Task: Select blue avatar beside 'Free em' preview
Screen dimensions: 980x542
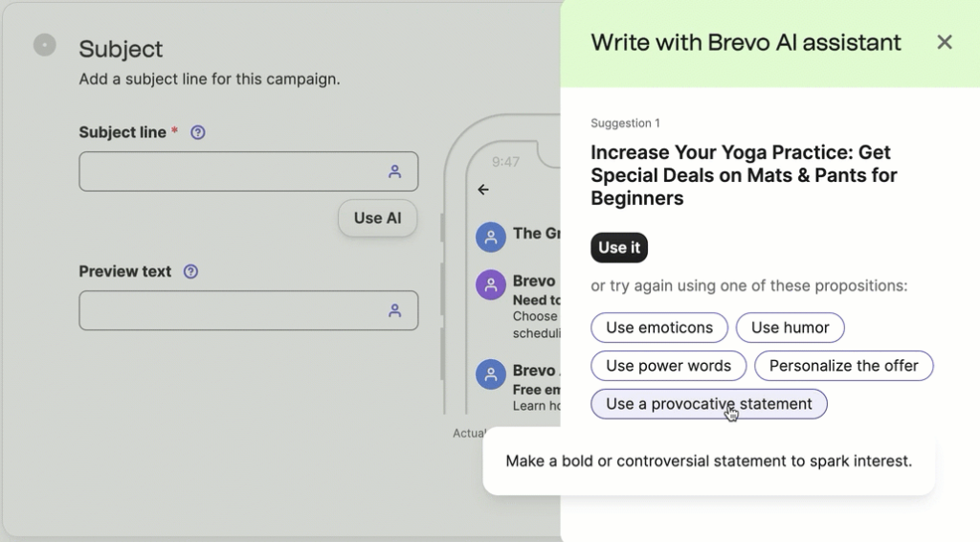Action: 491,373
